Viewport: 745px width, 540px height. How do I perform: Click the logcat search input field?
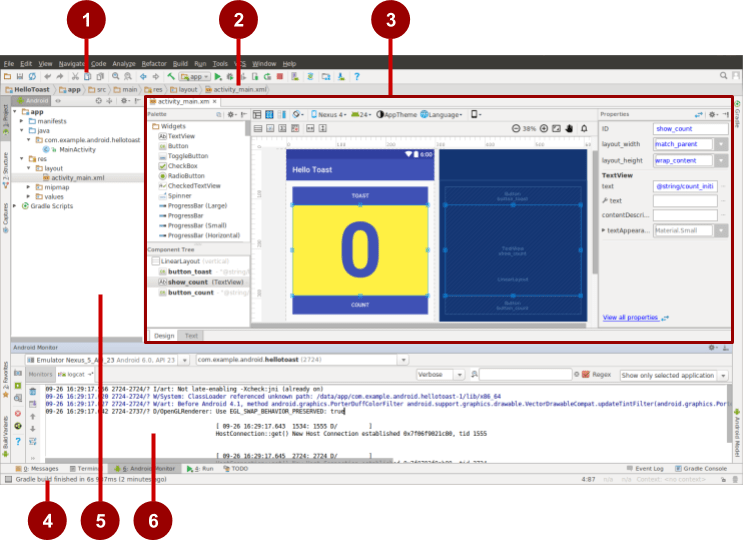pos(525,375)
